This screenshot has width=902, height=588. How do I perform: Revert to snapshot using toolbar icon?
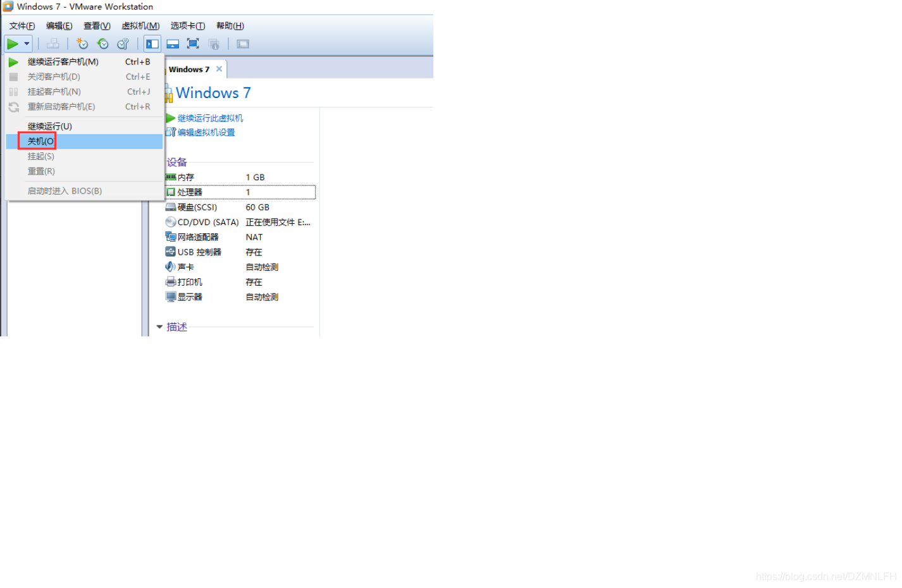point(102,44)
